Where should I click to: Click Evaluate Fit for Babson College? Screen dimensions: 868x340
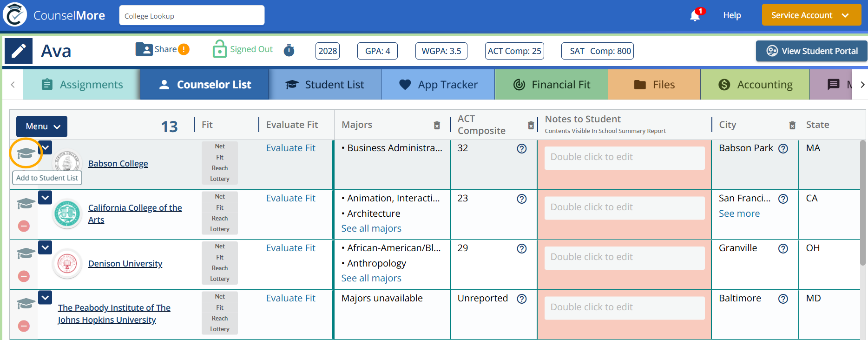tap(290, 148)
